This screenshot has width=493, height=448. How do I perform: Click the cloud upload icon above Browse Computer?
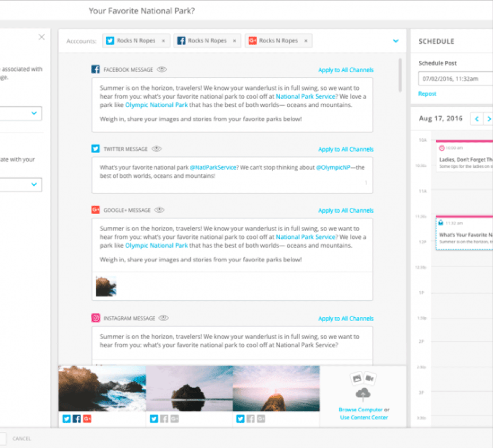pyautogui.click(x=363, y=394)
